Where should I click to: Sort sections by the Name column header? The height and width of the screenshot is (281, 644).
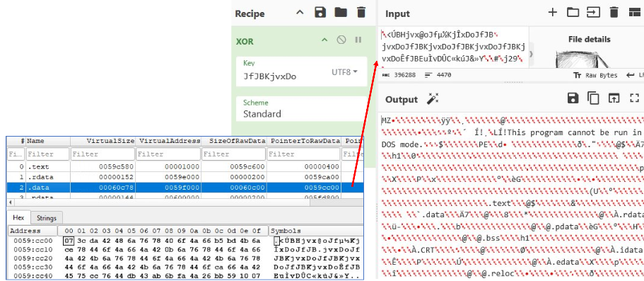pyautogui.click(x=48, y=141)
